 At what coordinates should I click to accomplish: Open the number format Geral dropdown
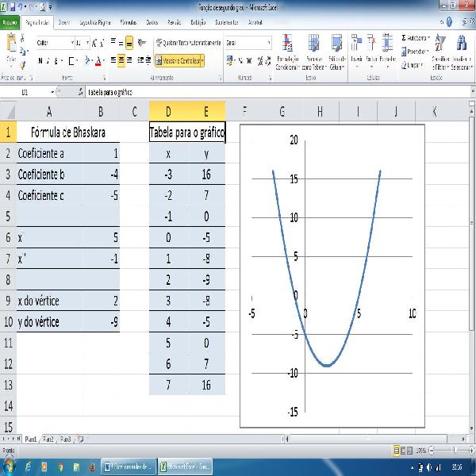click(x=269, y=43)
